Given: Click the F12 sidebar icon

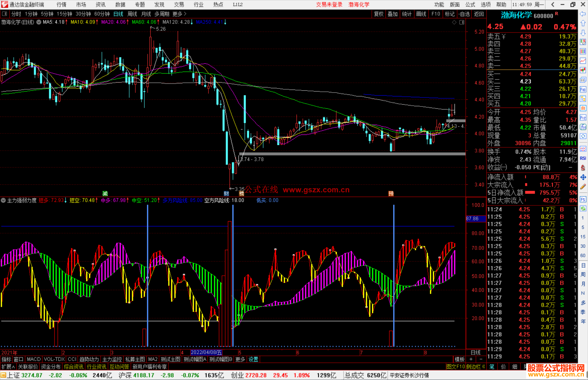Looking at the screenshot, I should point(583,118).
